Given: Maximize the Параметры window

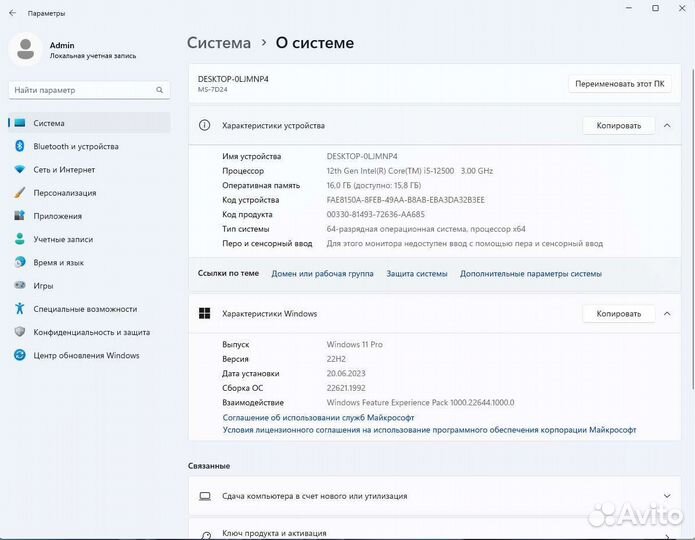Looking at the screenshot, I should point(655,8).
